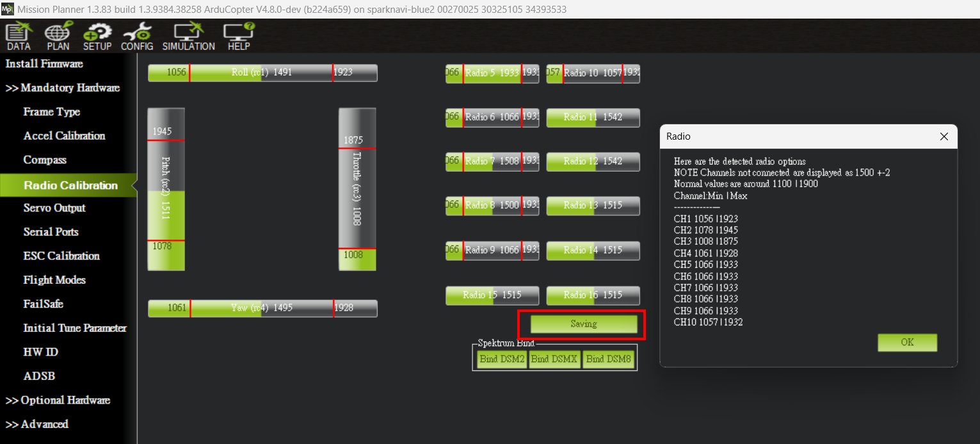Viewport: 980px width, 444px height.
Task: Open the CONFIG wrench icon
Action: 137,37
